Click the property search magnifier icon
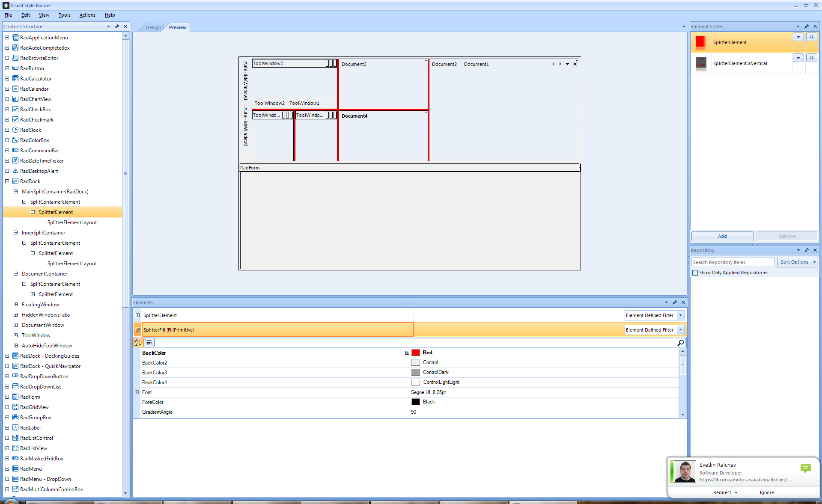 (x=680, y=343)
